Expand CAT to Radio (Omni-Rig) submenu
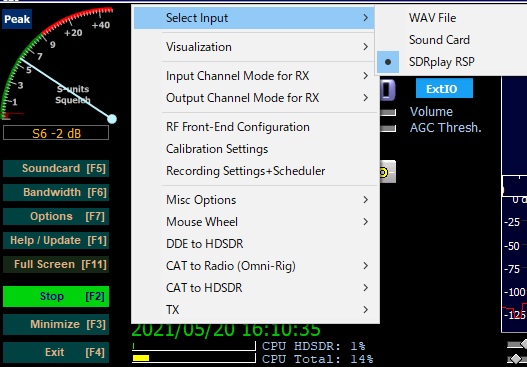Screen dimensions: 527x367 coord(254,266)
